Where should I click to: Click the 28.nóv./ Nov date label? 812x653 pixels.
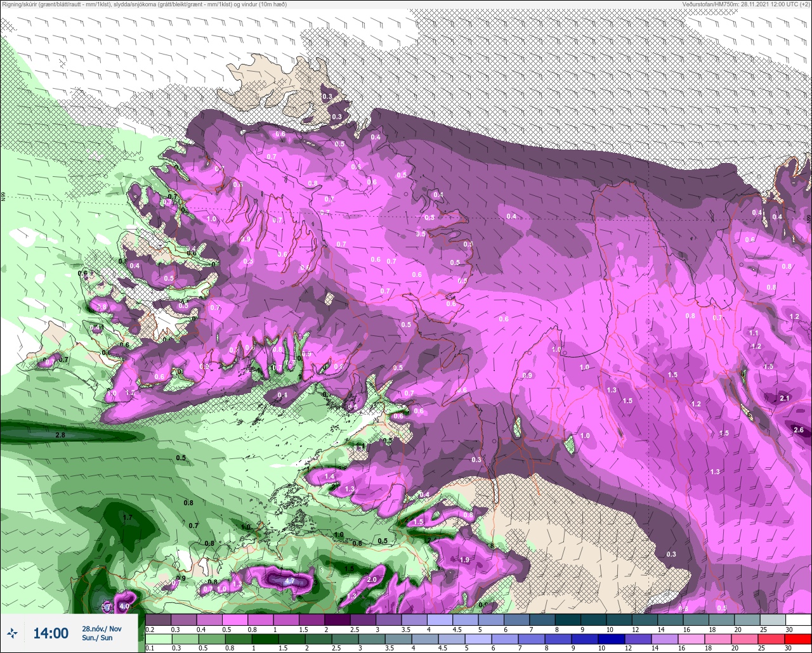pos(101,629)
